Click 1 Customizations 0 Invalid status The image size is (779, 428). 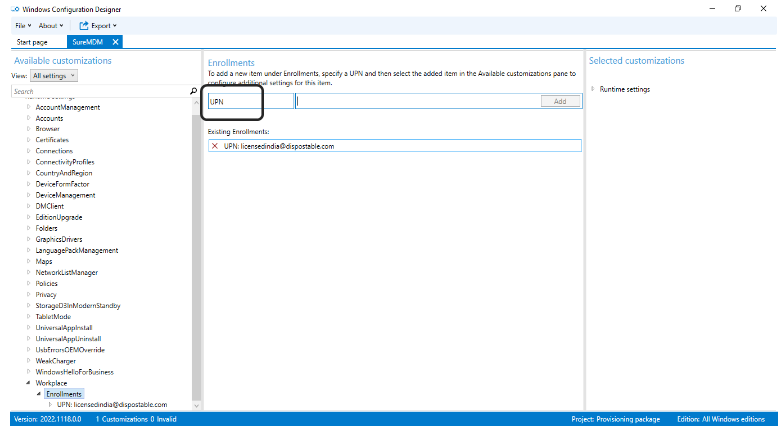click(136, 419)
